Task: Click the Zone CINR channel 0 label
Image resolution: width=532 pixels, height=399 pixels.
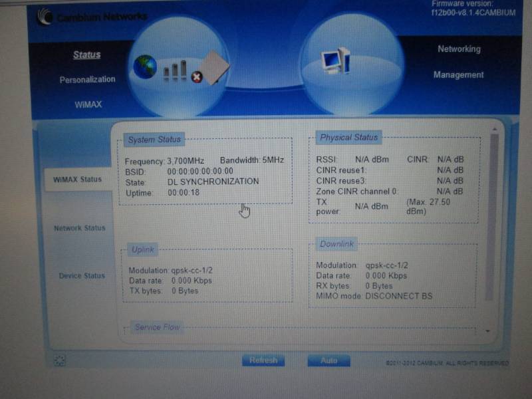Action: 356,192
